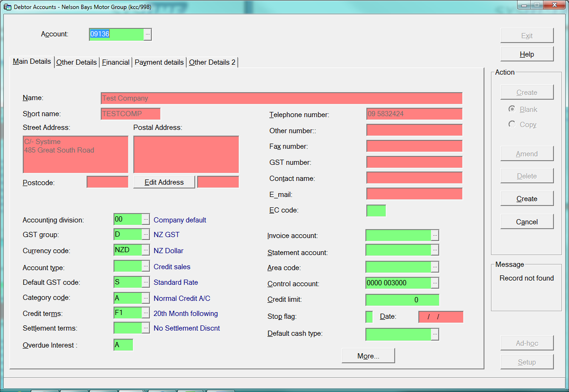
Task: Open the Credit terms lookup button
Action: coord(146,313)
